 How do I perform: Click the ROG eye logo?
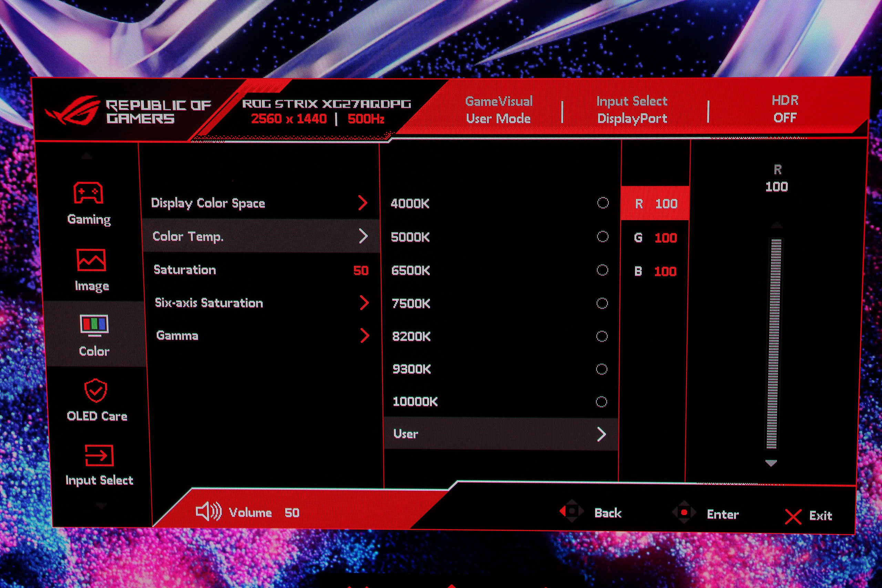click(x=73, y=110)
